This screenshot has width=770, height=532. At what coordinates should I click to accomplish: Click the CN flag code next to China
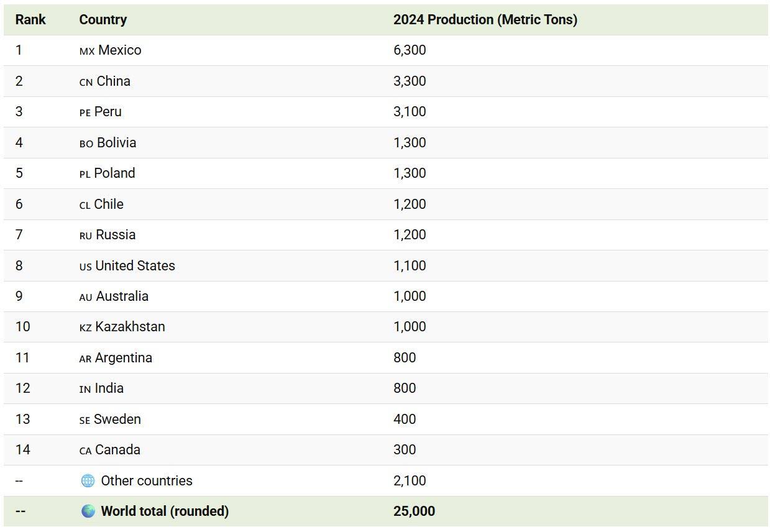(x=86, y=82)
